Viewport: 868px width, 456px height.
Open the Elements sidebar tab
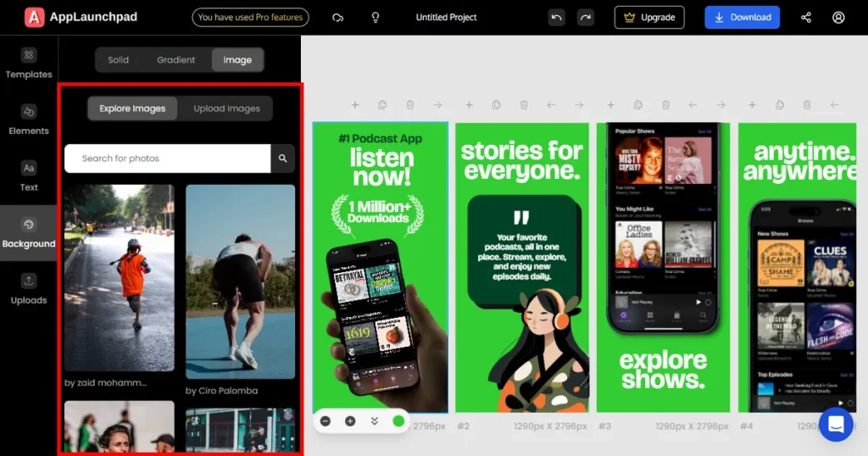pos(29,120)
